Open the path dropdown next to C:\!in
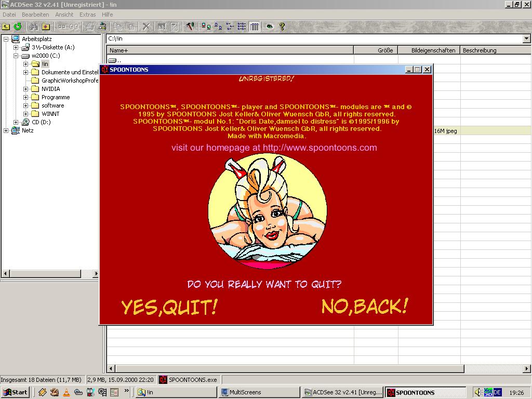 526,38
